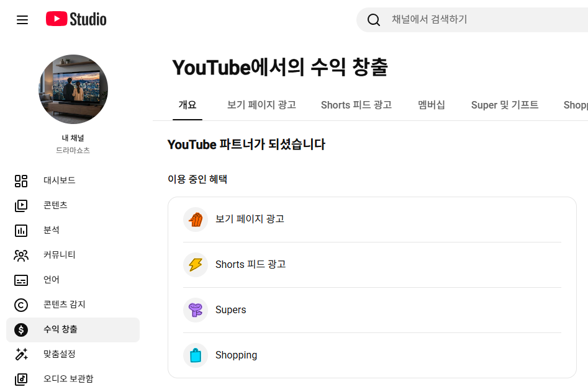The width and height of the screenshot is (588, 387).
Task: Go to 대시보드 in the sidebar
Action: click(73, 180)
